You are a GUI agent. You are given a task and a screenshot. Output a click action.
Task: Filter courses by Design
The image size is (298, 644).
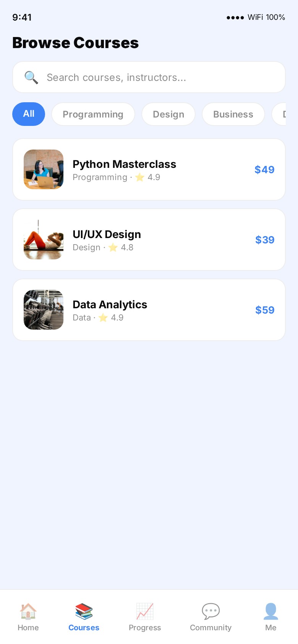168,114
